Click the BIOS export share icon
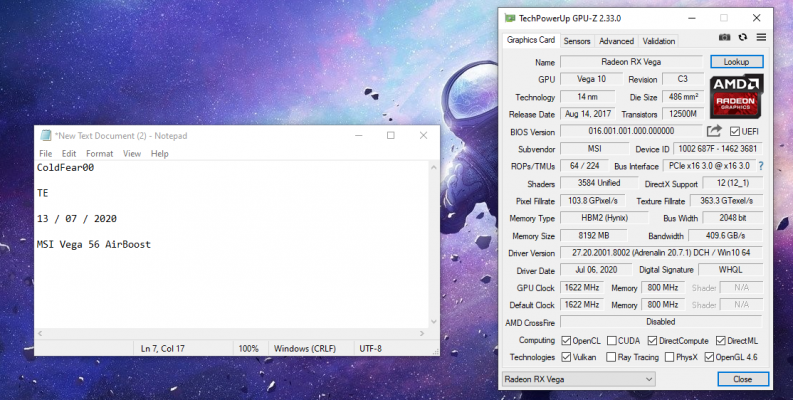The image size is (793, 400). point(714,131)
